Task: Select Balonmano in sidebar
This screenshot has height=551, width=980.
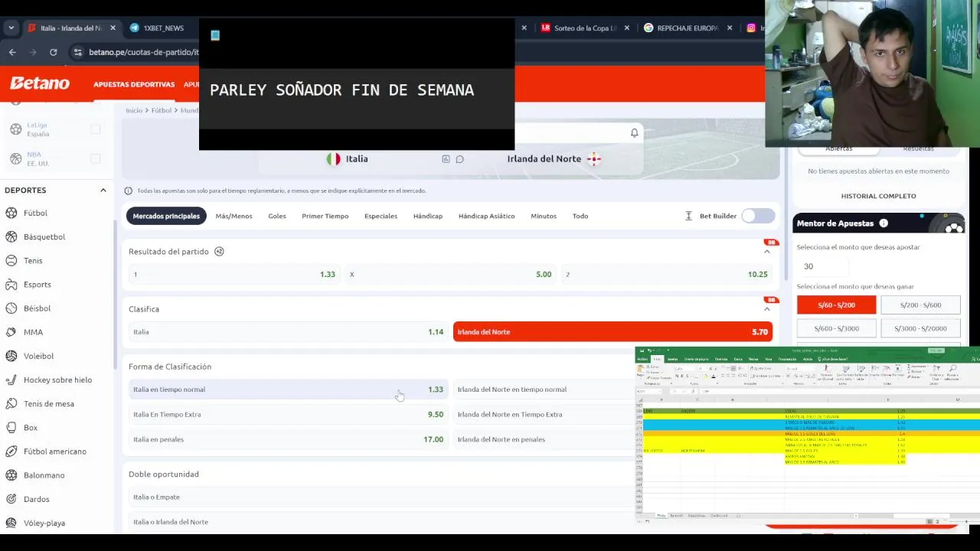Action: point(44,475)
